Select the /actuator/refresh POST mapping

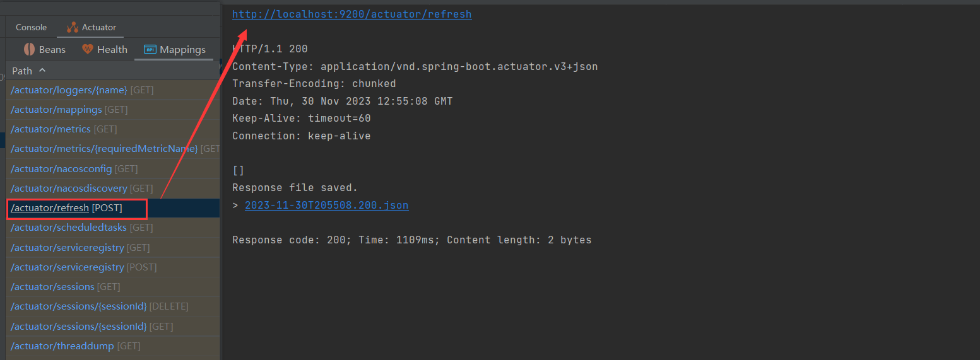(x=50, y=208)
